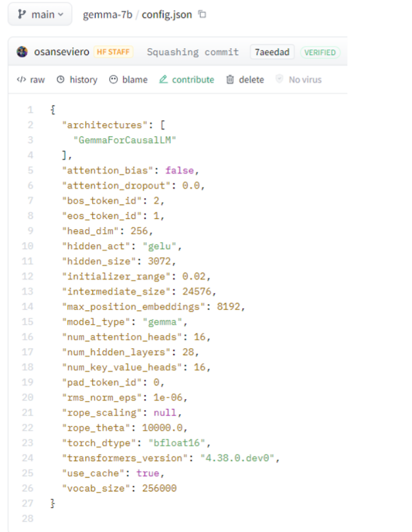The height and width of the screenshot is (532, 412).
Task: Click the "4.38.0.dev0" version string
Action: [237, 458]
